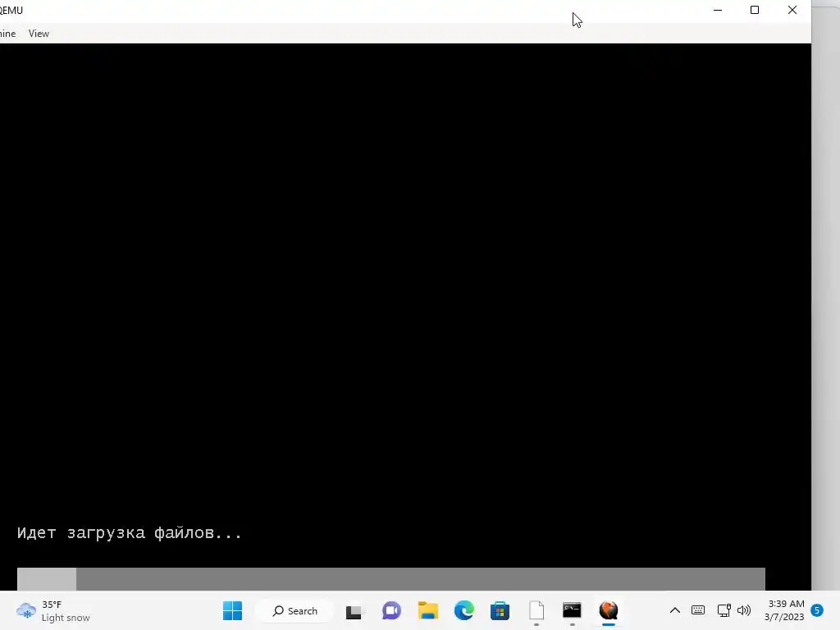The image size is (840, 630).
Task: Maximize the QEMU window
Action: click(x=755, y=10)
